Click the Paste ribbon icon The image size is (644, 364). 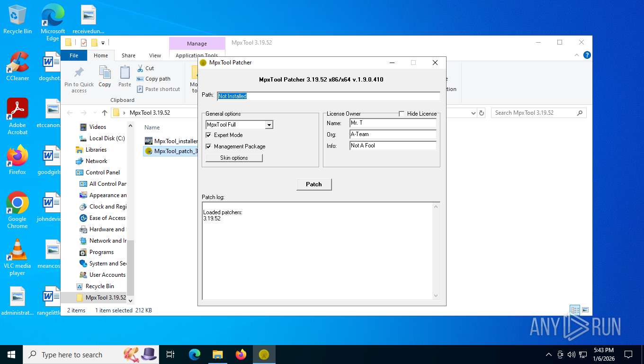(x=125, y=77)
